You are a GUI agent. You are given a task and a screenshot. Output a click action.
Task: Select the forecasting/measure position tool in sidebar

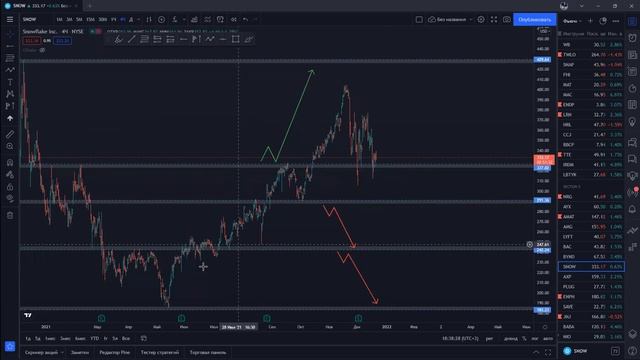10,106
